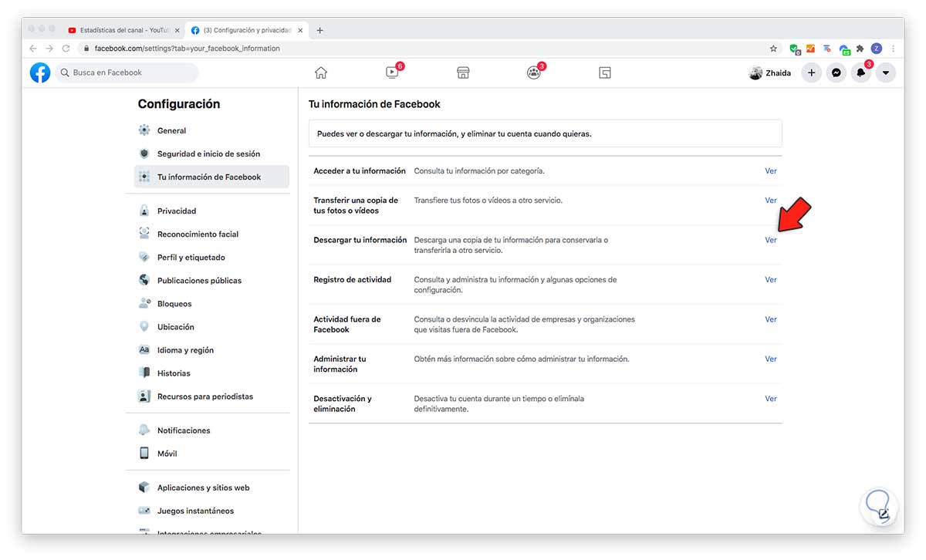Open Messenger from the top bar
The image size is (926, 560).
(836, 73)
